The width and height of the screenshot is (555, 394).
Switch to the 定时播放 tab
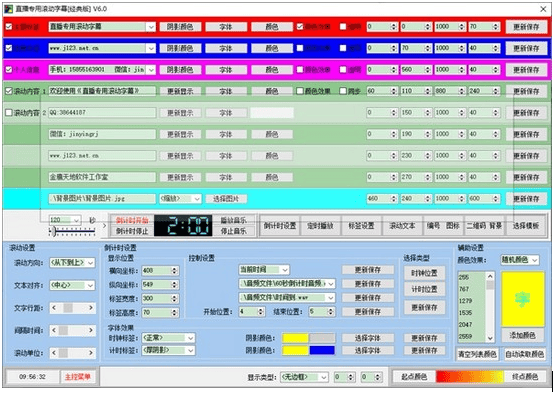pyautogui.click(x=320, y=225)
